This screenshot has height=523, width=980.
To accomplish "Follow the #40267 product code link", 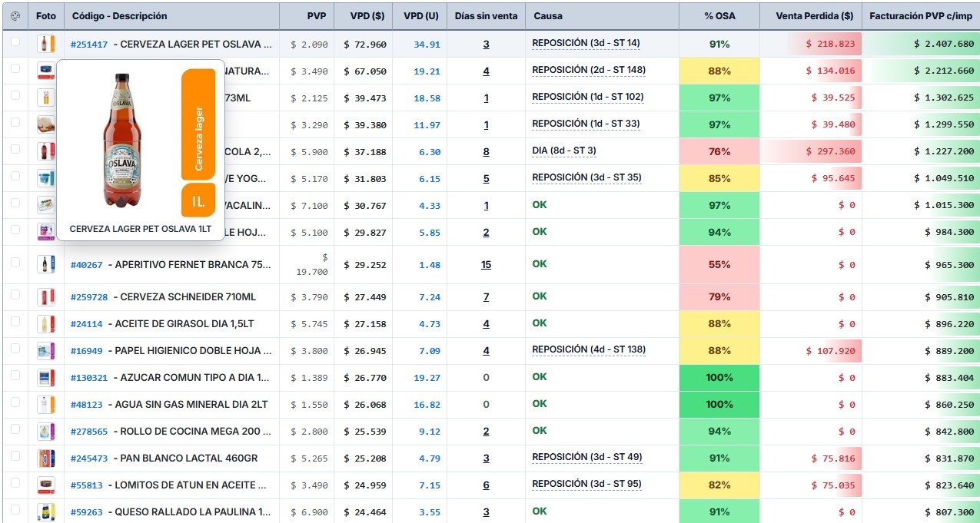I will point(86,265).
